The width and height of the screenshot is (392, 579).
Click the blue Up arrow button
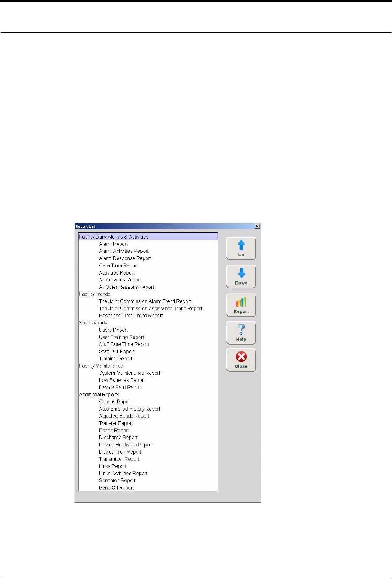click(241, 249)
